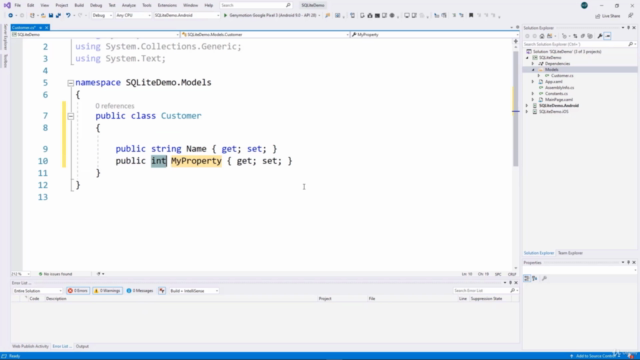Image resolution: width=640 pixels, height=360 pixels.
Task: Start debugging with green play icon
Action: (225, 16)
